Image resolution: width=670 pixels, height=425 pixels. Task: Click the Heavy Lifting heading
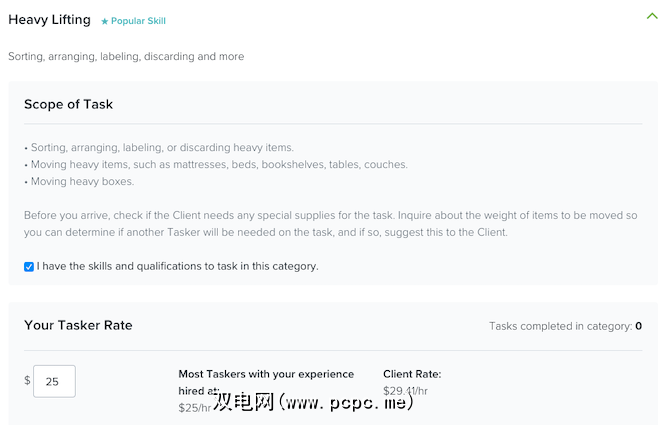pyautogui.click(x=49, y=19)
